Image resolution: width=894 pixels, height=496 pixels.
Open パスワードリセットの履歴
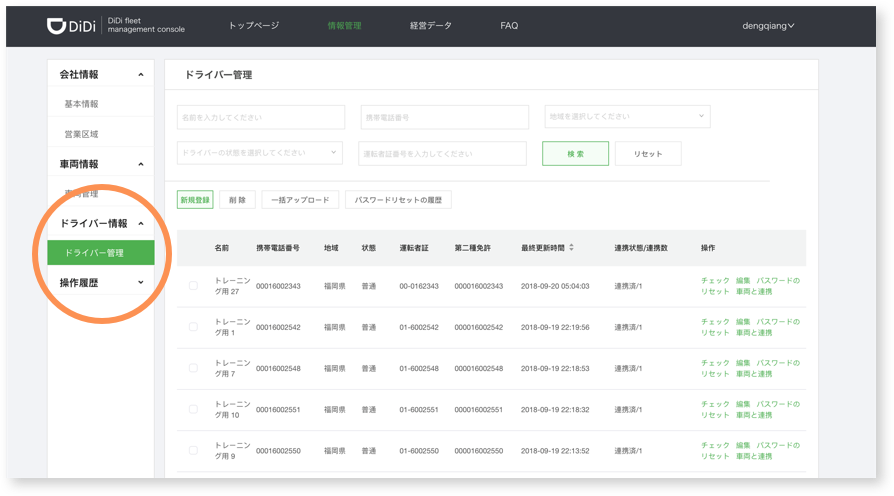(398, 200)
